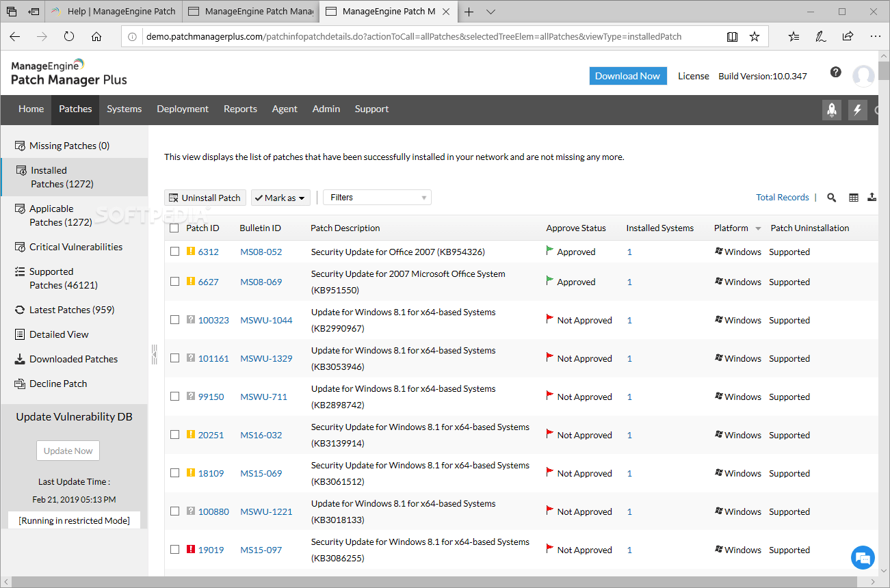Open the live chat bubble
This screenshot has width=890, height=588.
click(x=863, y=557)
